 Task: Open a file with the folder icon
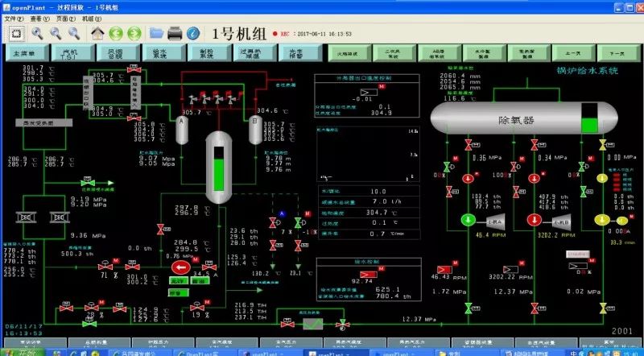157,33
